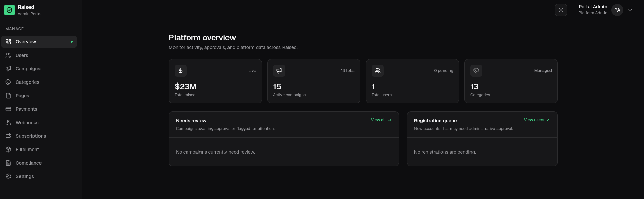Expand the Portal Admin account chevron

tap(630, 10)
